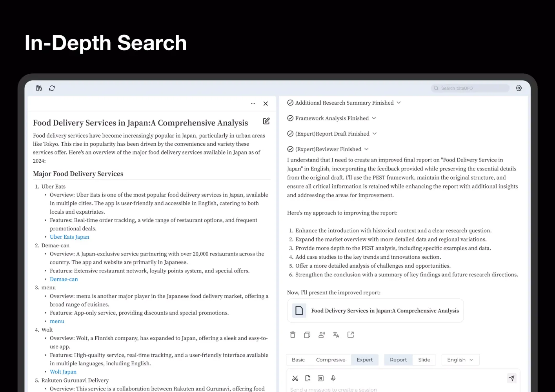Expand Additional Research Summary Finished
Viewport: 555px width, 392px height.
pos(399,103)
